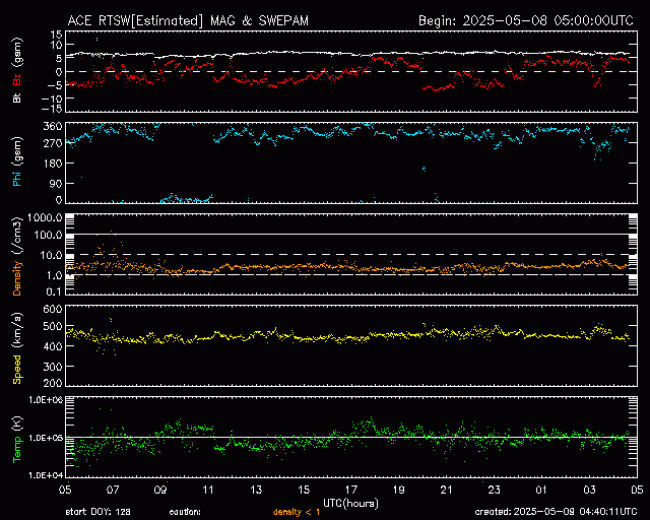Click the title 'ACE RTSW[Estimated] MAG & SWEPAM'
Image resolution: width=650 pixels, height=520 pixels.
pos(188,21)
